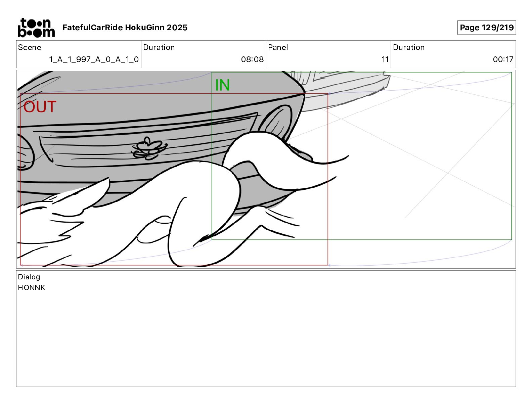The height and width of the screenshot is (411, 532).
Task: Click the Toon Boom logo
Action: point(36,28)
